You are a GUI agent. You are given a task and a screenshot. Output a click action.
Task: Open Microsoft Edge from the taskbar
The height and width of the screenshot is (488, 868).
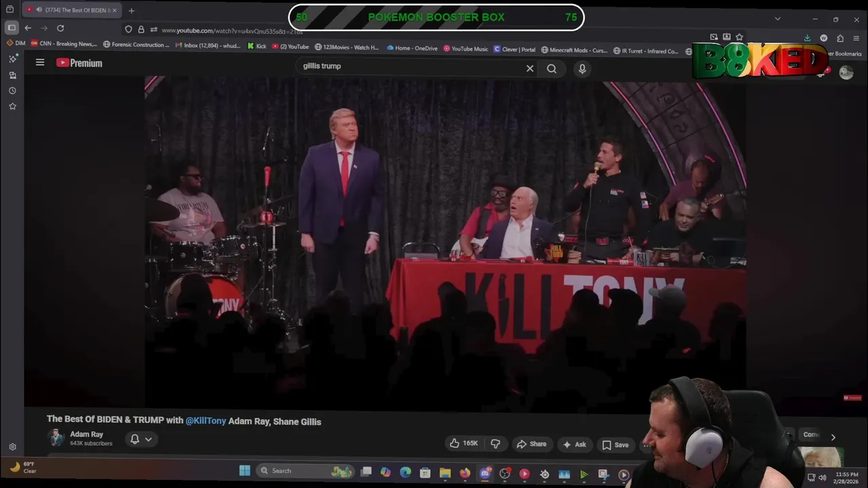pyautogui.click(x=406, y=472)
